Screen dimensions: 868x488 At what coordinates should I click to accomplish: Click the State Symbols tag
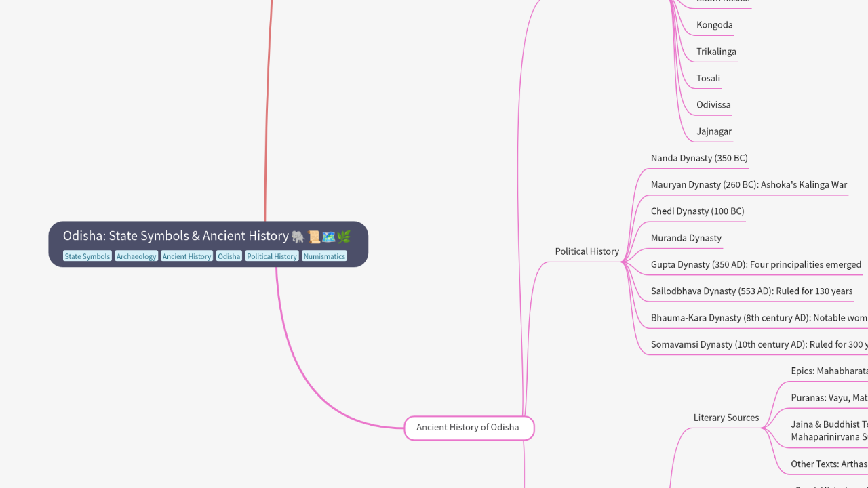[x=87, y=256]
